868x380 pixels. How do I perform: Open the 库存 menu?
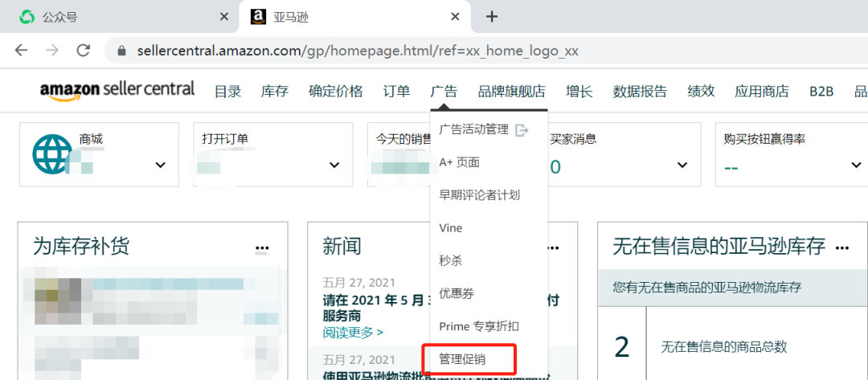click(x=275, y=92)
